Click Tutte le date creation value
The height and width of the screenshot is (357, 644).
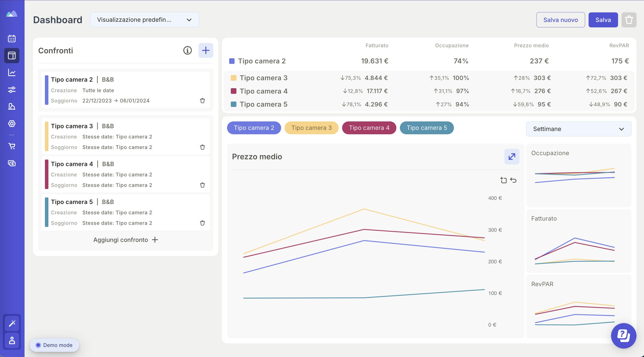point(98,90)
